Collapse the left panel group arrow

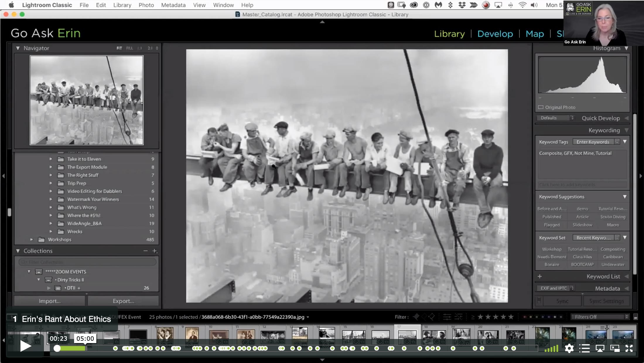coord(4,176)
